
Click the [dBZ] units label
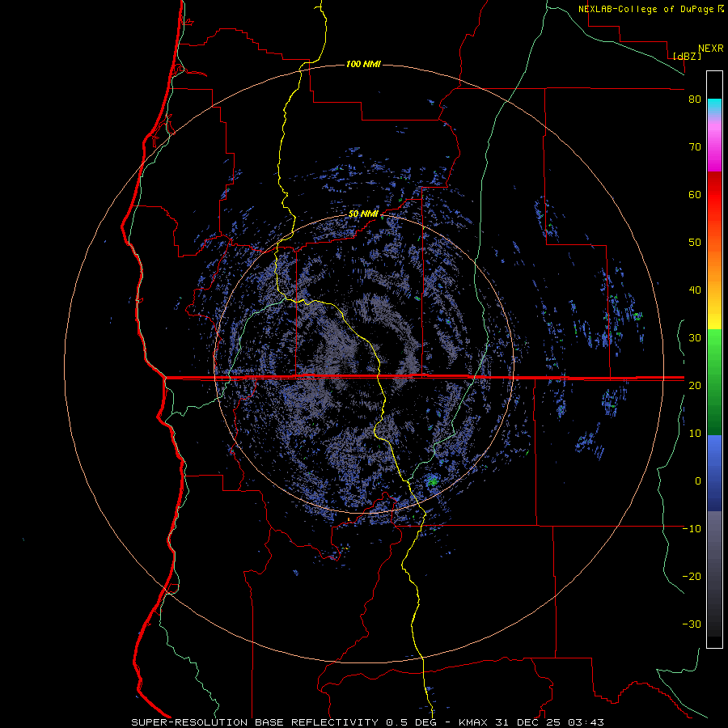pos(687,56)
